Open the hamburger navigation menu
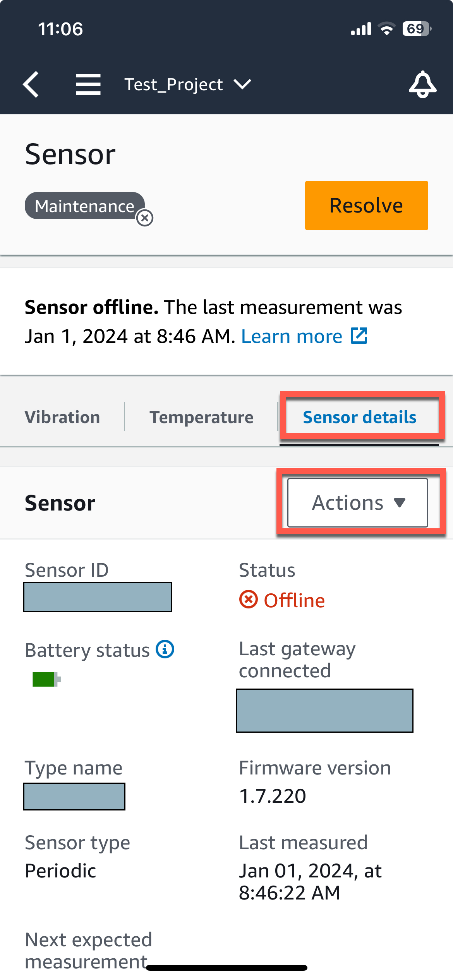Screen dimensions: 453x980 tap(88, 84)
